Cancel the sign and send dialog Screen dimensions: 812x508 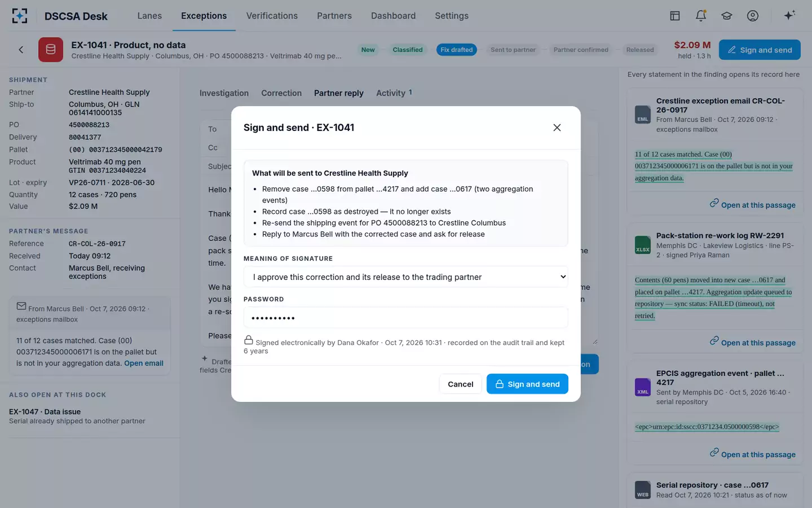[461, 384]
